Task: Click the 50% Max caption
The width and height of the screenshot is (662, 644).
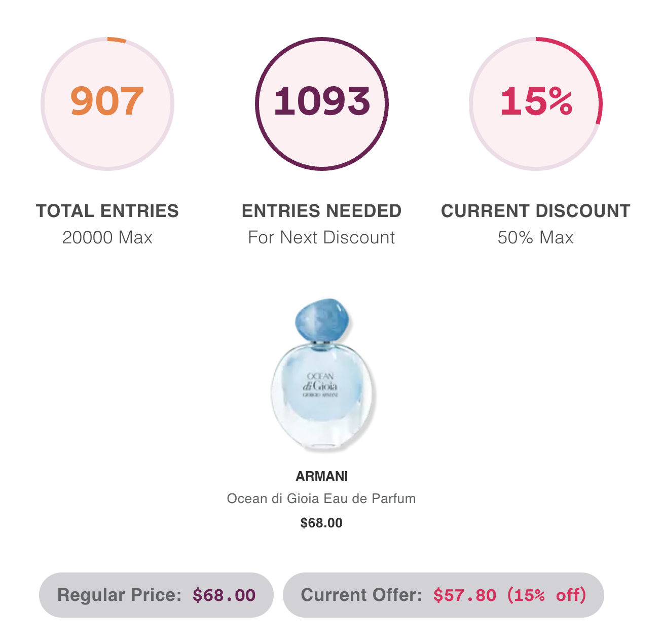Action: 536,237
